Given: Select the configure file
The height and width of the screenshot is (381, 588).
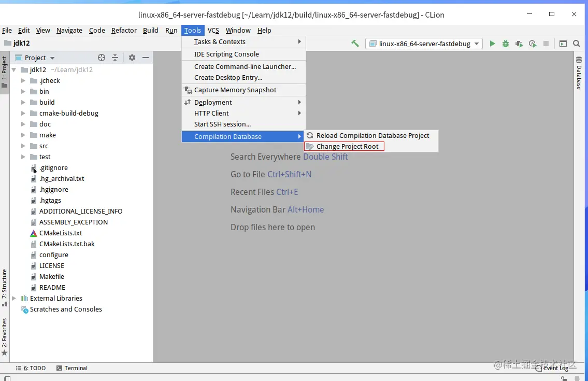Looking at the screenshot, I should click(54, 255).
